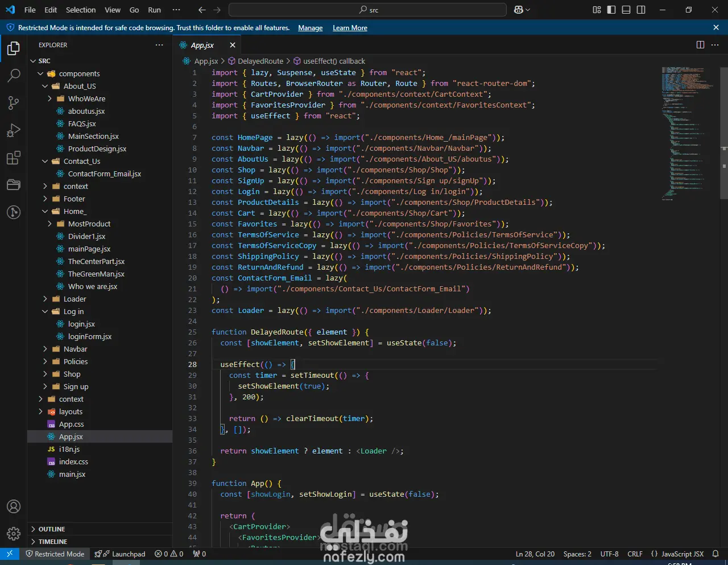Select the App.jsx editor tab

point(202,45)
